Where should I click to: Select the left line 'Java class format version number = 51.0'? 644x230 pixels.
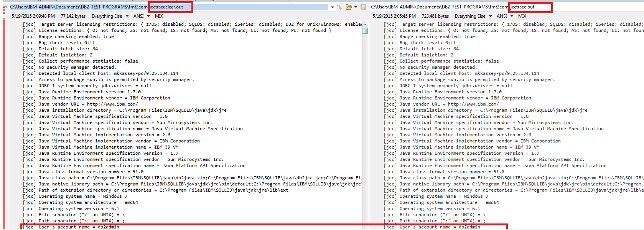tap(83, 172)
